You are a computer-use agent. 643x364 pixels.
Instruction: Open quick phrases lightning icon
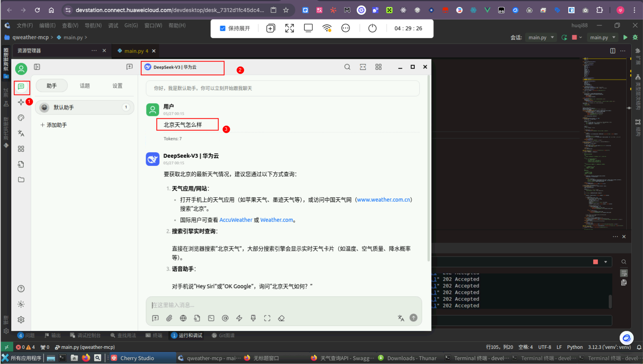point(239,318)
